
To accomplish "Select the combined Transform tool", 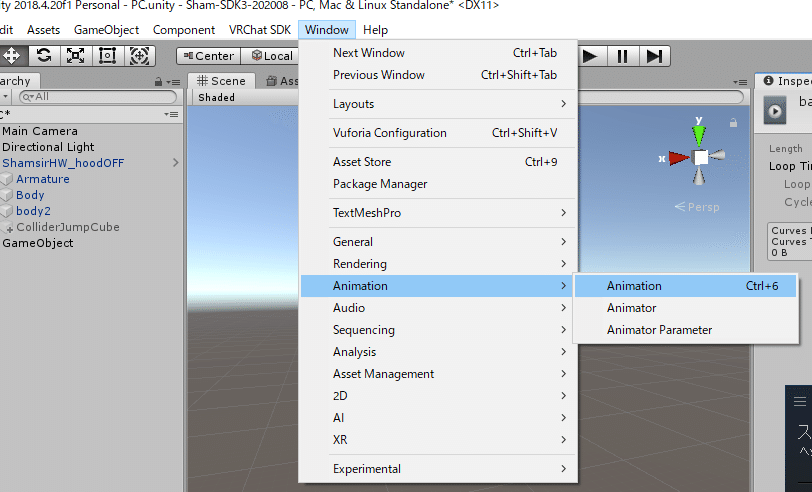I will point(139,55).
